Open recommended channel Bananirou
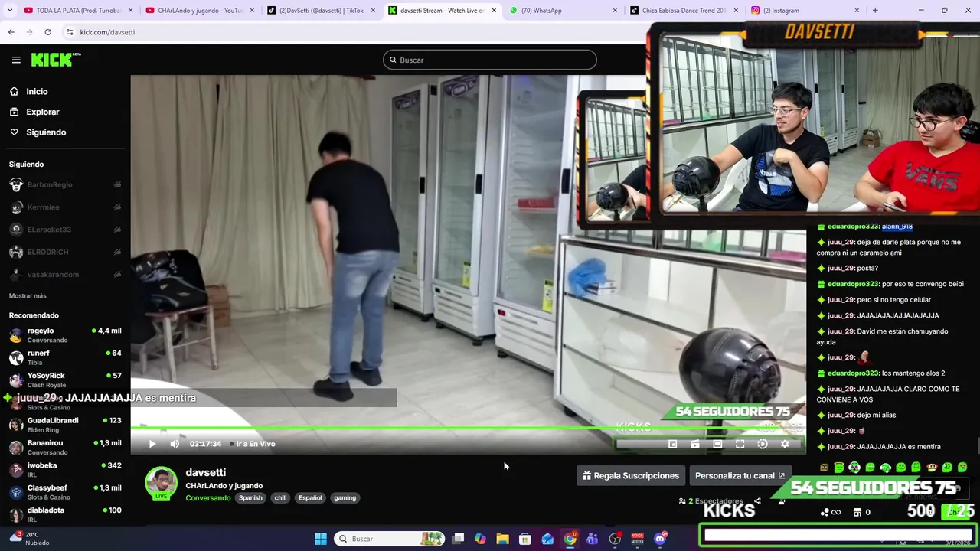Image resolution: width=980 pixels, height=551 pixels. (x=64, y=447)
